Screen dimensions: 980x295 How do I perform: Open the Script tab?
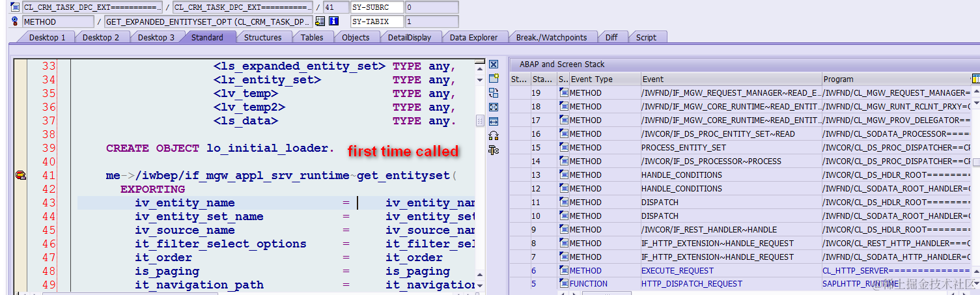pyautogui.click(x=646, y=37)
